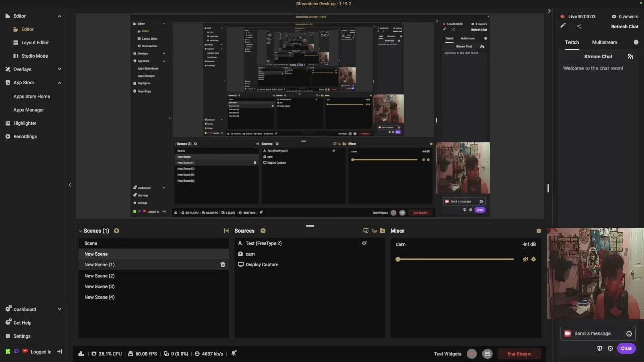Select the cam source
Viewport: 644px width, 362px height.
(310, 254)
